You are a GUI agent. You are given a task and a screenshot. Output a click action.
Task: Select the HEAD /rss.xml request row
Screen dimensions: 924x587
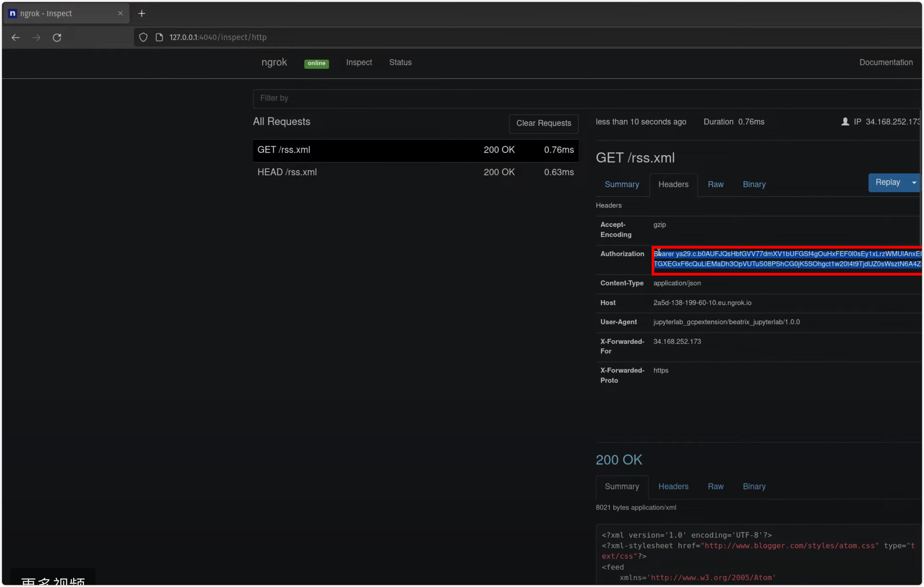[416, 173]
